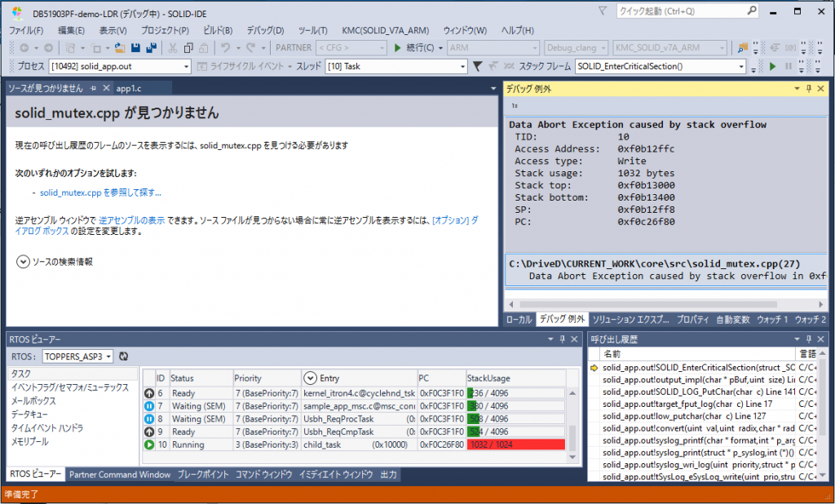Toggle auto-hide pin on 呼び出し履歴 panel

click(808, 338)
